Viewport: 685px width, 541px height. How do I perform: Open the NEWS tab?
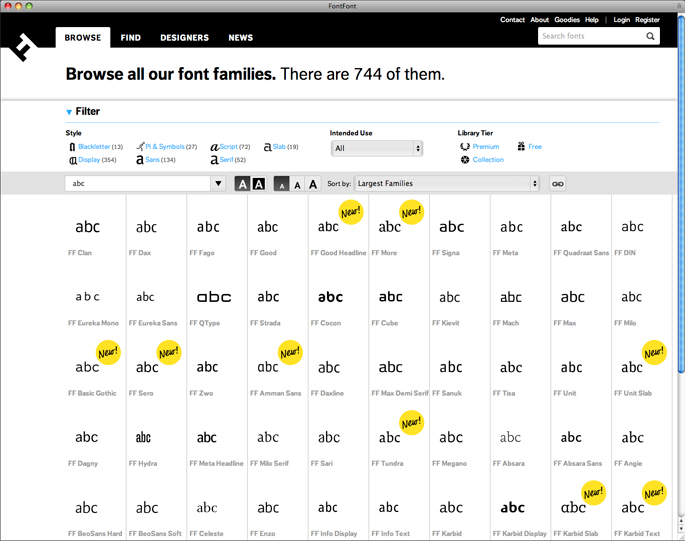(241, 38)
